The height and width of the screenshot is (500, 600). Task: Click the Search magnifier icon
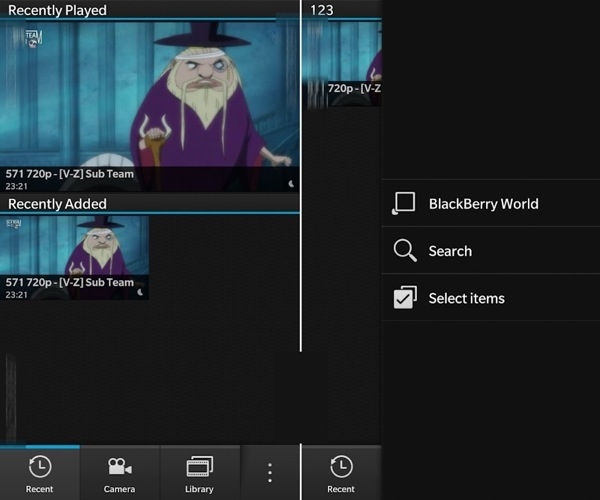point(404,251)
